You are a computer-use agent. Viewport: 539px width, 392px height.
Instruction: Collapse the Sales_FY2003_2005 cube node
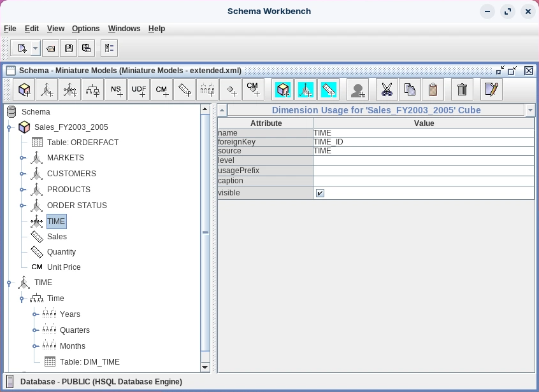point(10,127)
